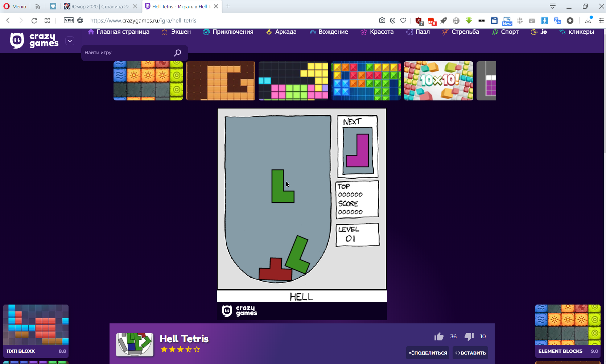Open the sun-tiles element blocks game thumbnail
The width and height of the screenshot is (606, 364).
tap(148, 81)
